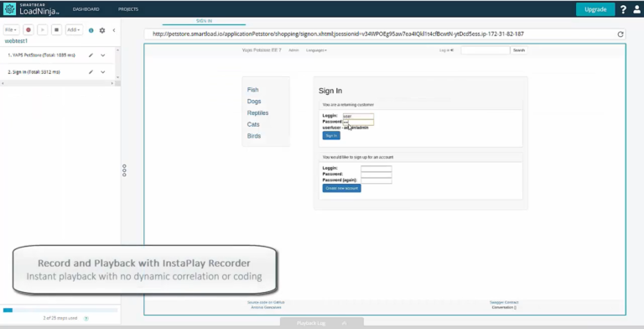Viewport: 644px width, 329px height.
Task: Play back the recorded script
Action: 42,30
